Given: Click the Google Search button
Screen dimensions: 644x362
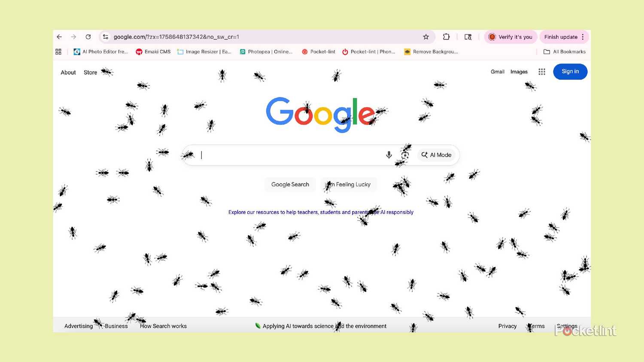Looking at the screenshot, I should point(290,184).
